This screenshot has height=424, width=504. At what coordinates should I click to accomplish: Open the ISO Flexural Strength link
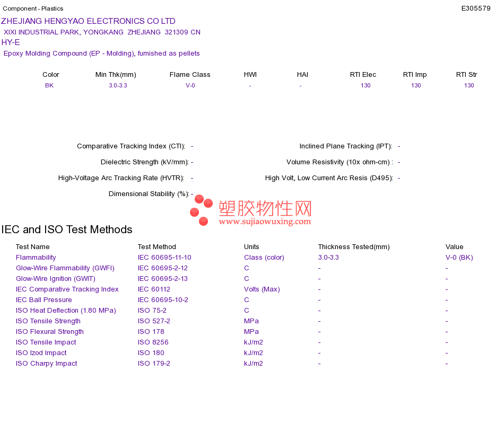click(x=49, y=332)
